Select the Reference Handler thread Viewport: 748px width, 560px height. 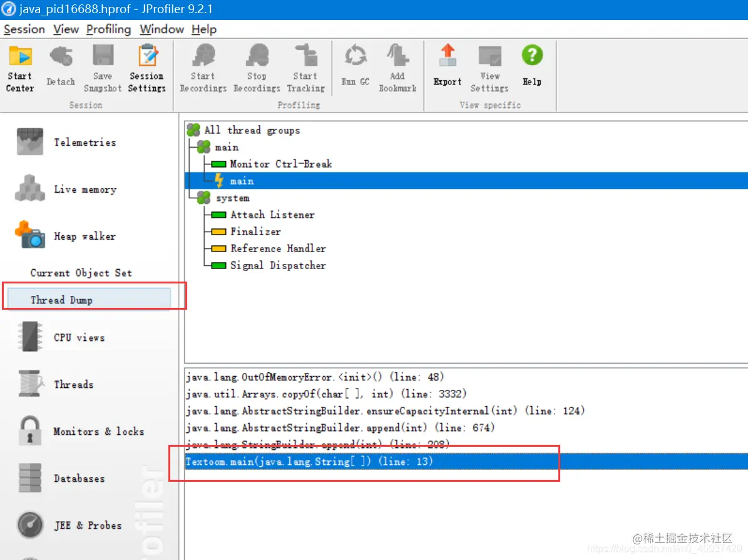point(269,248)
